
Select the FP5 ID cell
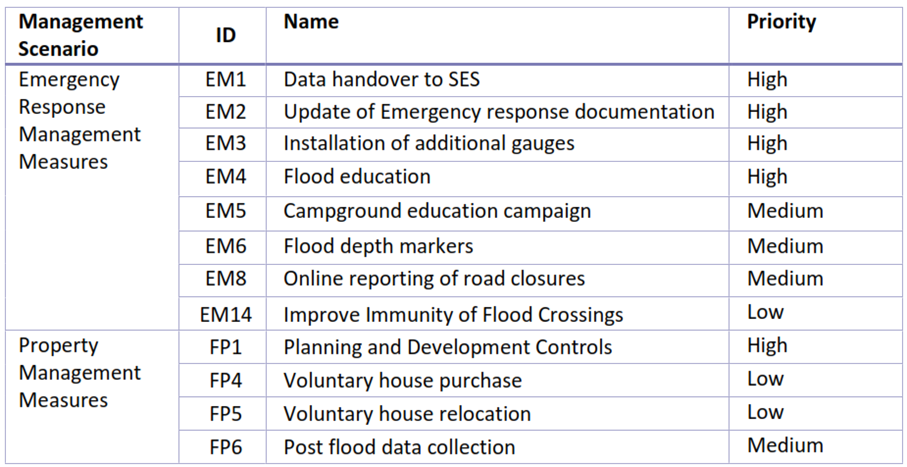click(x=225, y=413)
